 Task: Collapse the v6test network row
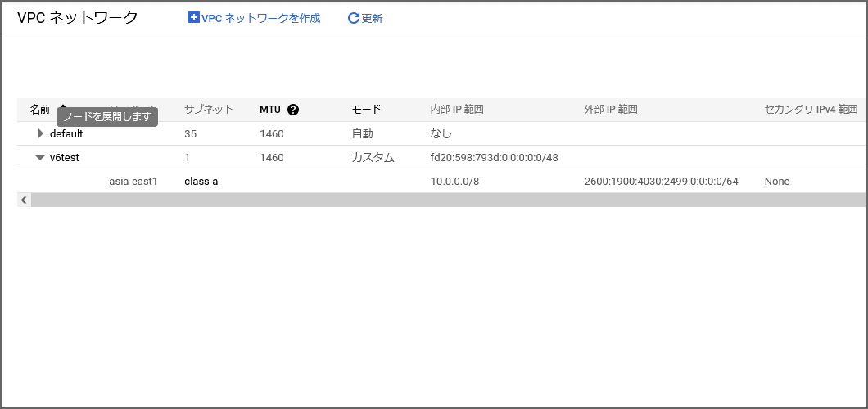[x=40, y=158]
